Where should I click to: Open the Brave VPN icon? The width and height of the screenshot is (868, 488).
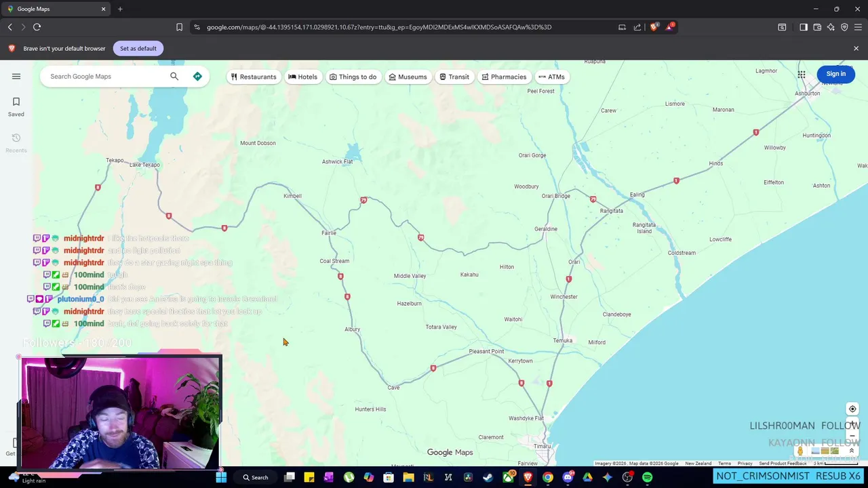[x=844, y=27]
